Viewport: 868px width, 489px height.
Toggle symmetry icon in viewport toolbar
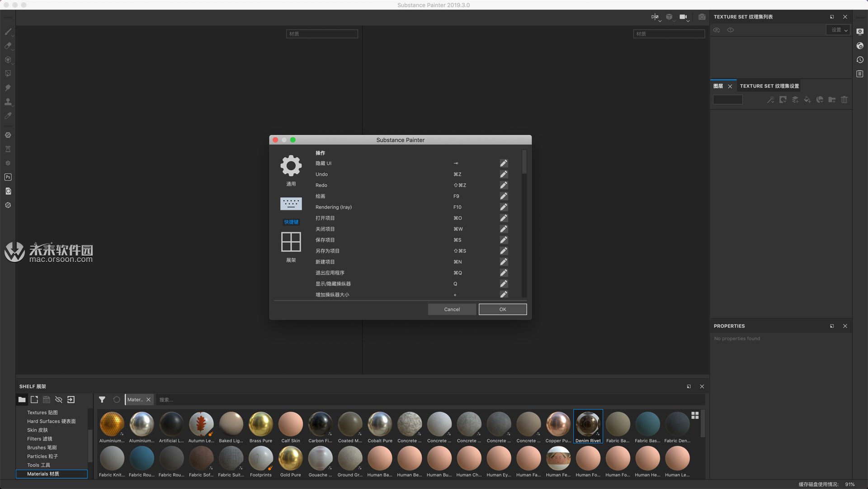pyautogui.click(x=655, y=17)
